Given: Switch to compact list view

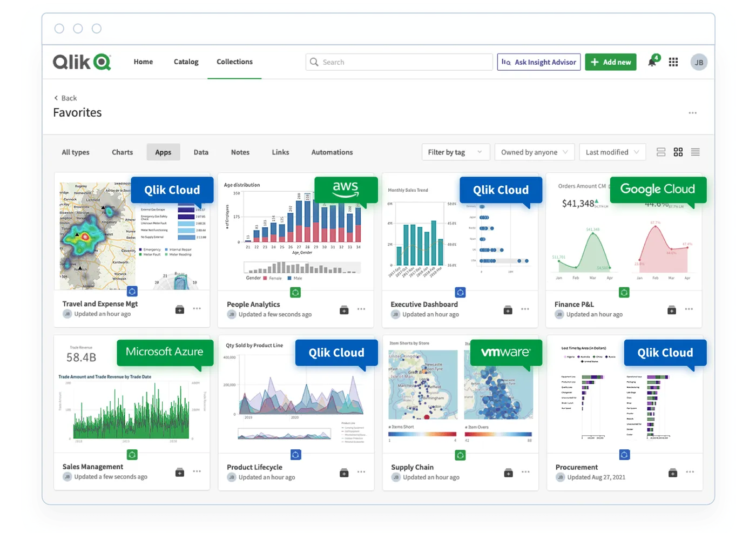Looking at the screenshot, I should (x=696, y=152).
